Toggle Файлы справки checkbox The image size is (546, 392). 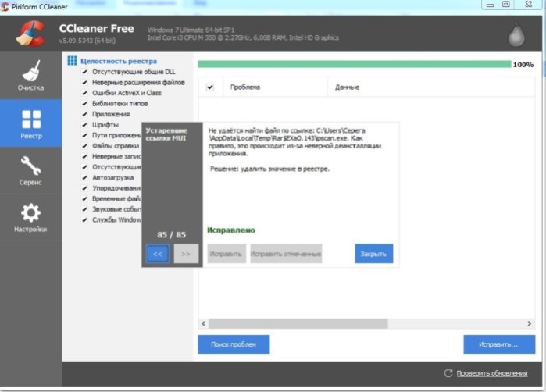(x=84, y=146)
